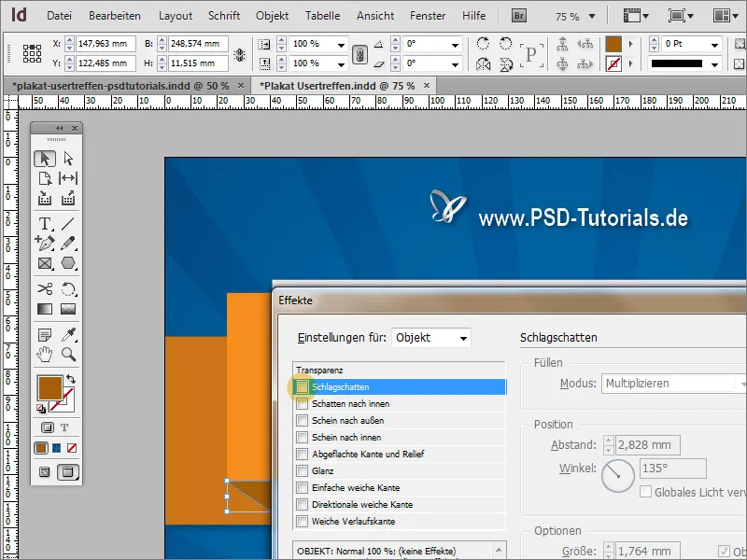
Task: Enable the Glanz checkbox
Action: [302, 471]
